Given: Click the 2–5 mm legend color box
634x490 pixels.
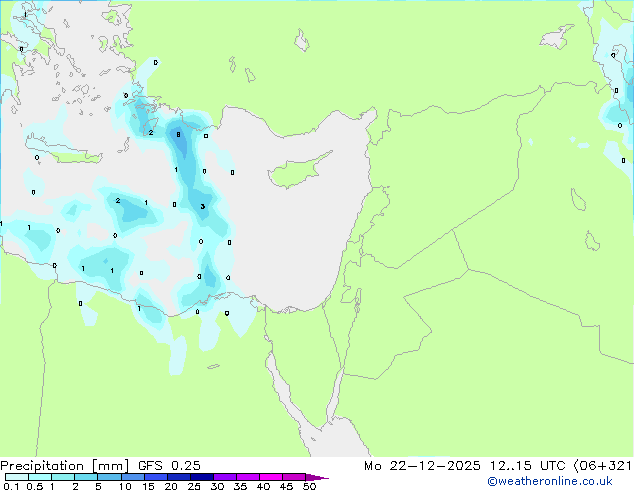Looking at the screenshot, I should [x=86, y=477].
